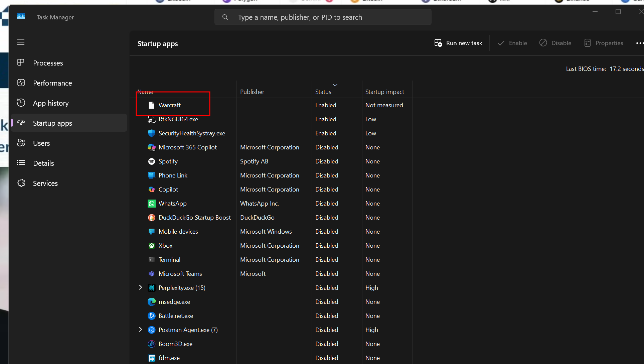Click the RtkNGUI64.exe icon

pos(152,119)
